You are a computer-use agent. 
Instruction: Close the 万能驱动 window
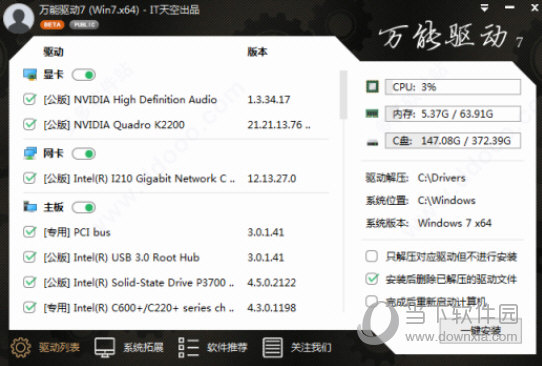(x=534, y=8)
